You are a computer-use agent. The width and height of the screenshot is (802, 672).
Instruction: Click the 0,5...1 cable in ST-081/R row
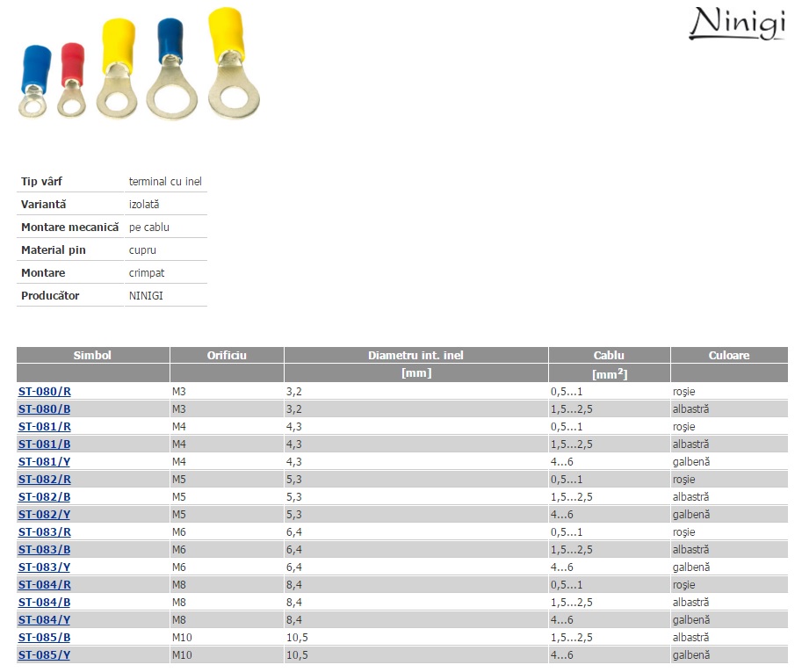pos(567,427)
